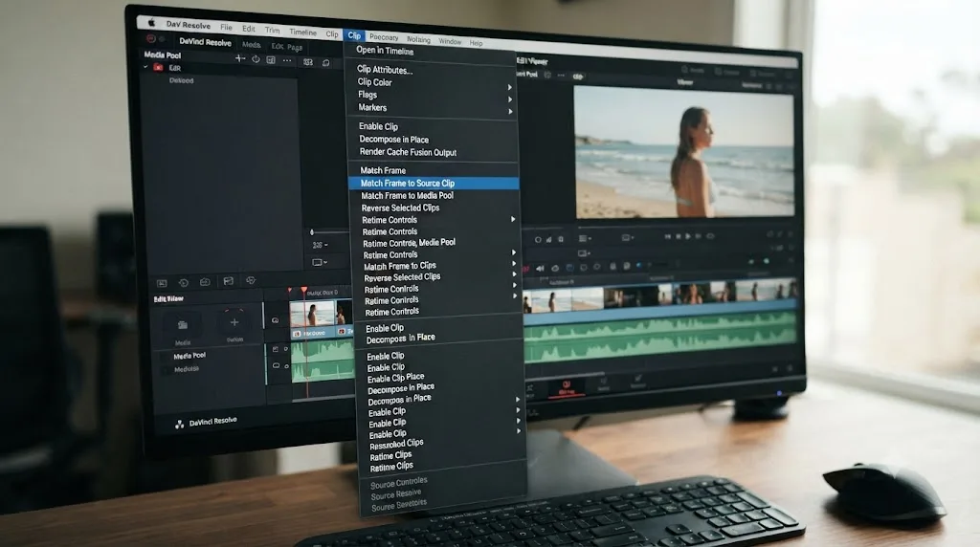Click the plus icon in the Media Pool header

[240, 58]
